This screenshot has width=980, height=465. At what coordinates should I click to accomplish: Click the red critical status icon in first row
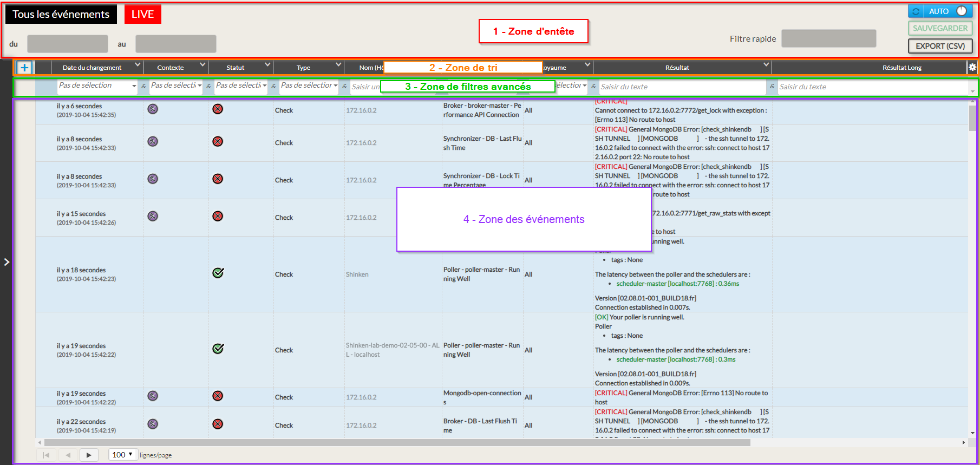click(x=218, y=109)
